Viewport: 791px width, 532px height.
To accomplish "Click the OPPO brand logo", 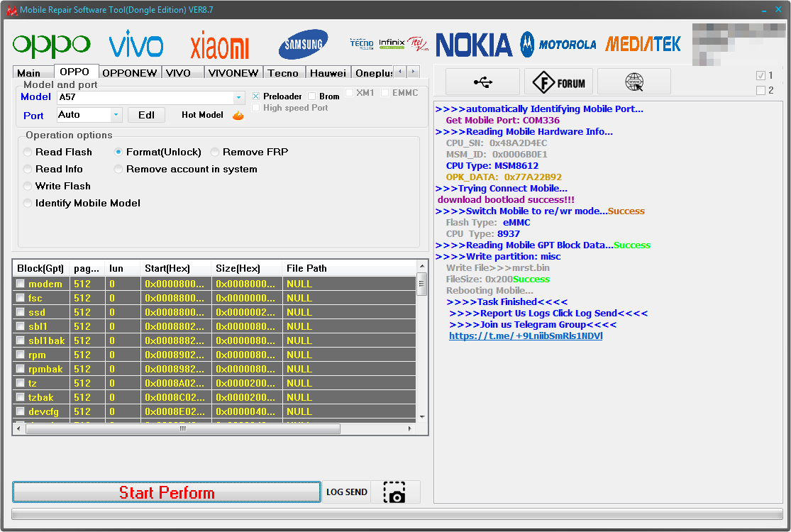I will pyautogui.click(x=52, y=45).
